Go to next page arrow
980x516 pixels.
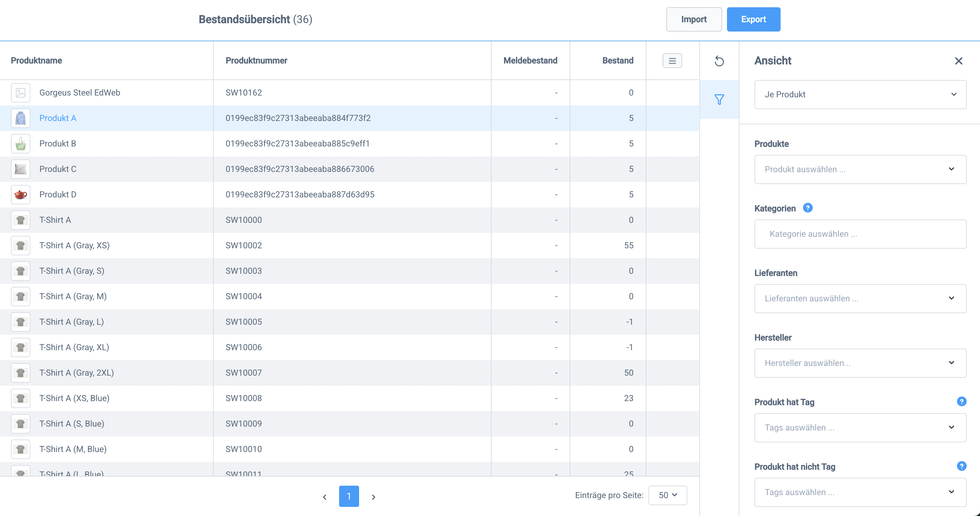(374, 497)
